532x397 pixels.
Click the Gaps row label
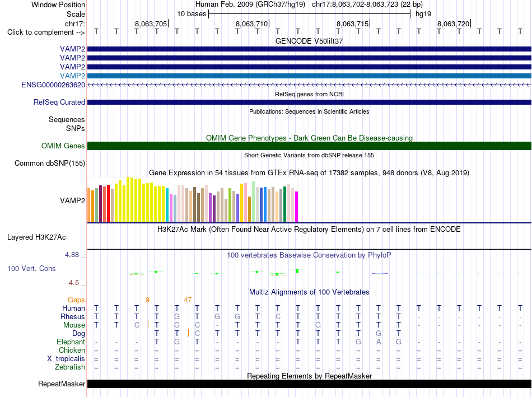coord(76,300)
